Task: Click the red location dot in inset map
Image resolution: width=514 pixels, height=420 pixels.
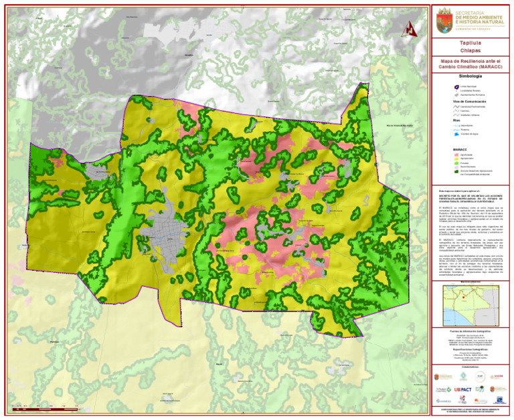Action: pos(463,298)
